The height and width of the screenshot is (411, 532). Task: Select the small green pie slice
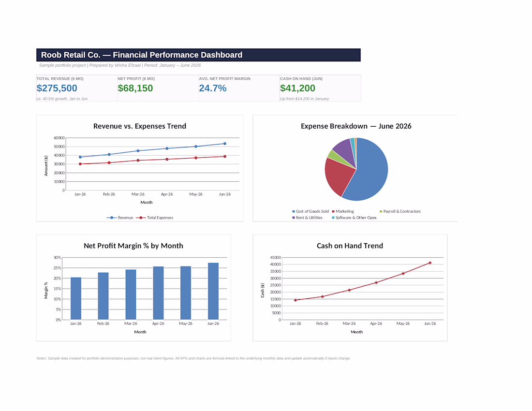pos(334,156)
